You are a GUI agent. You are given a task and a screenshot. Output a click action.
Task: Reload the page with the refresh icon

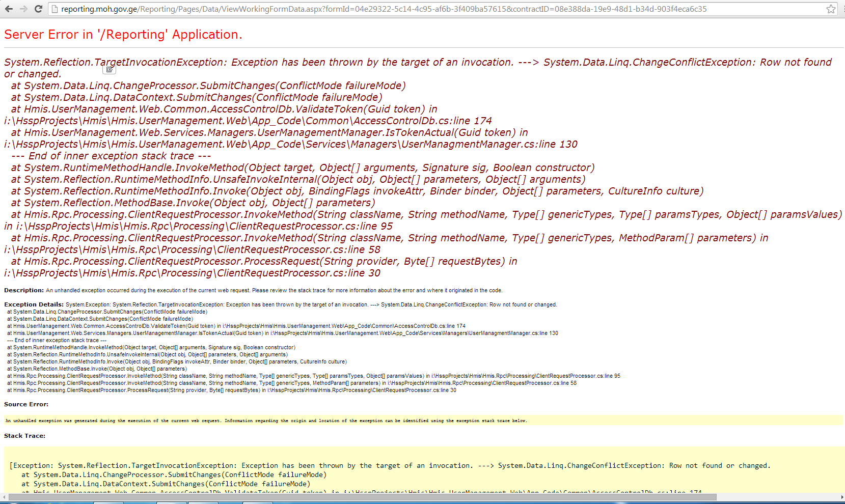38,9
